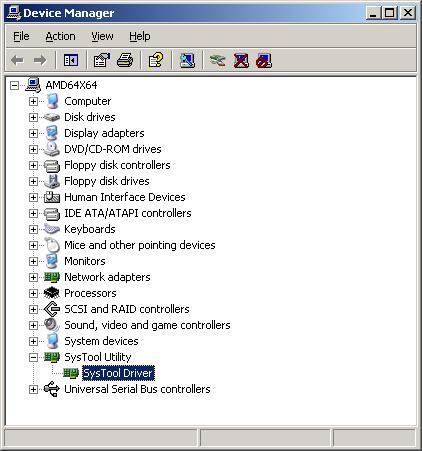Collapse the AMD64X64 root node
Image resolution: width=422 pixels, height=451 pixels.
tap(14, 85)
